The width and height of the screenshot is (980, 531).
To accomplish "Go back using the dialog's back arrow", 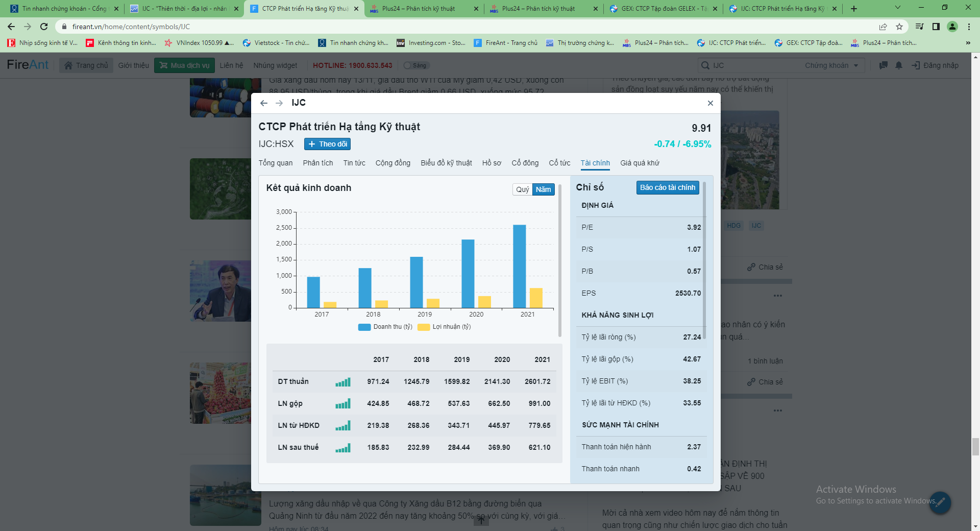I will pyautogui.click(x=263, y=103).
